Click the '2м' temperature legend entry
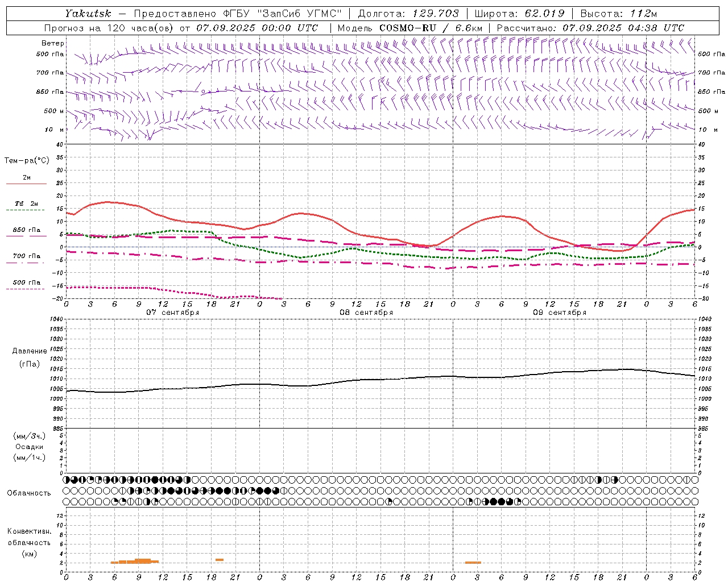 point(27,177)
